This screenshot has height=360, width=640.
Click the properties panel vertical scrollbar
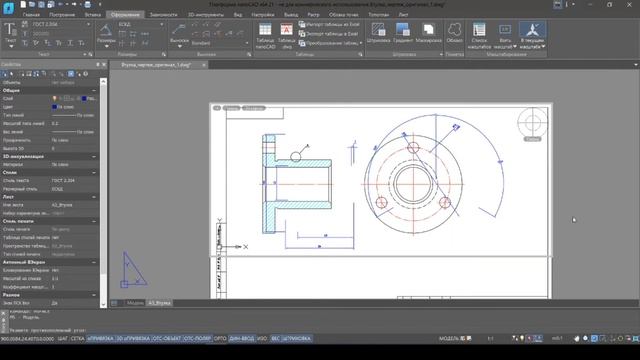[x=103, y=192]
